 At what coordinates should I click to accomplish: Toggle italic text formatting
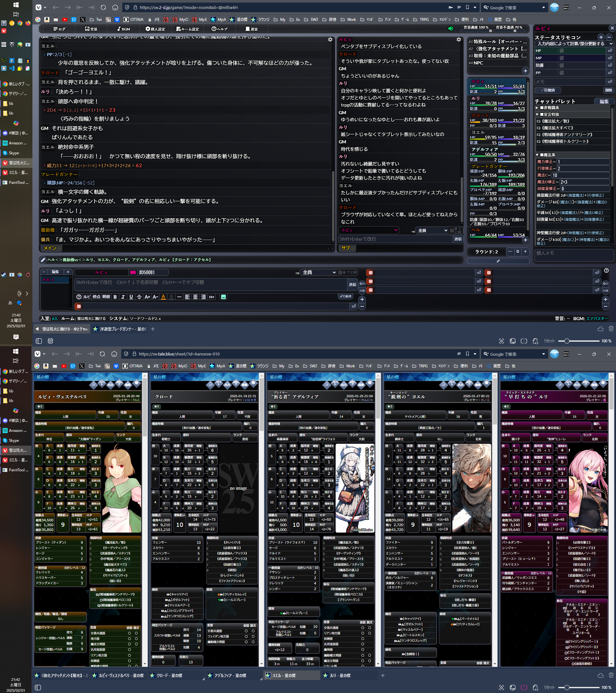click(123, 297)
